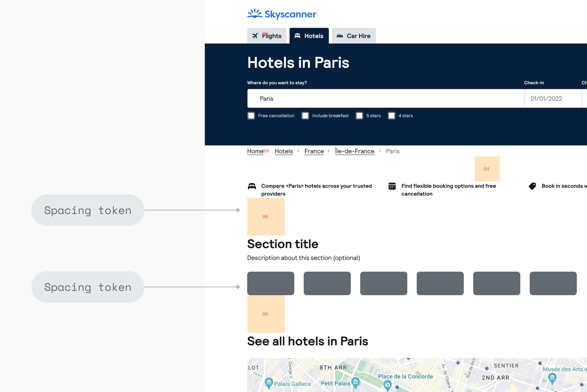Click "Compare <Paris> hotels across your trusted providers"
Viewport: 587px width, 392px height.
[317, 190]
